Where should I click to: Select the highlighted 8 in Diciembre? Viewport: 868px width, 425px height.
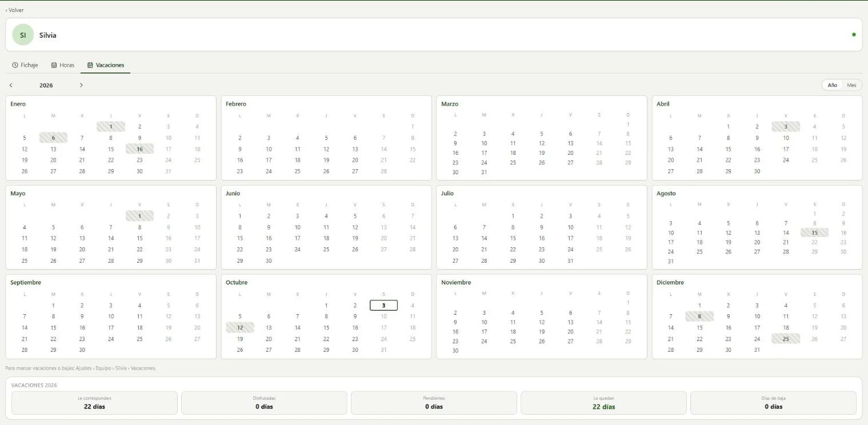coord(699,316)
